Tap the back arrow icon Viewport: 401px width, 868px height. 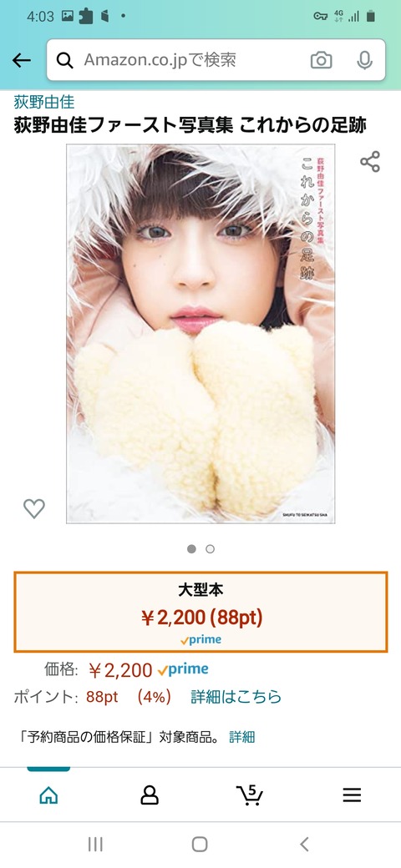click(22, 60)
